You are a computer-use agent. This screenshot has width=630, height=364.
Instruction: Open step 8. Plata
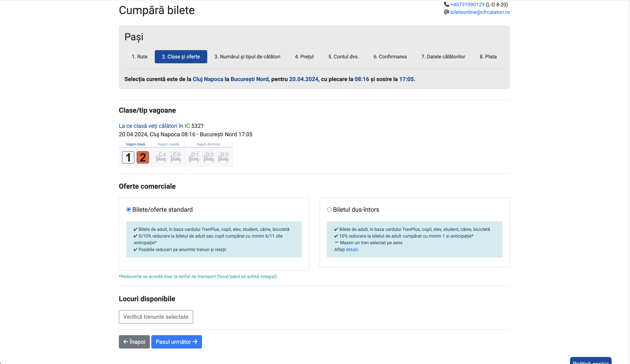[488, 57]
